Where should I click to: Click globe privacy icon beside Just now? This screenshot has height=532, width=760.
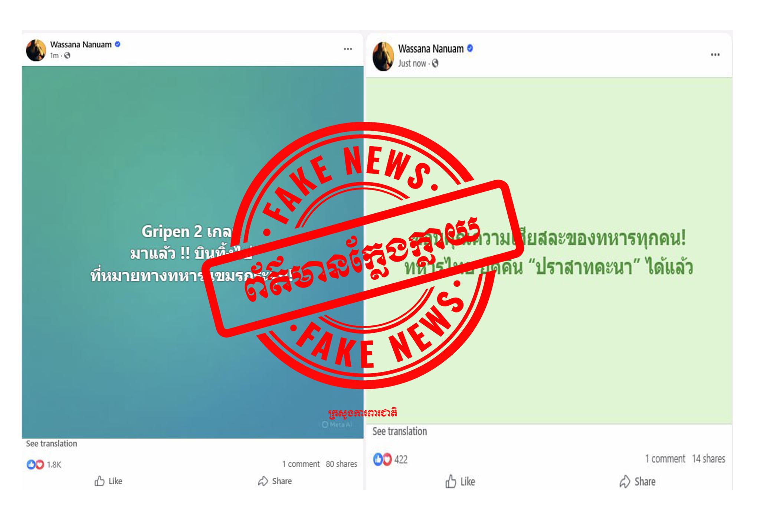435,63
